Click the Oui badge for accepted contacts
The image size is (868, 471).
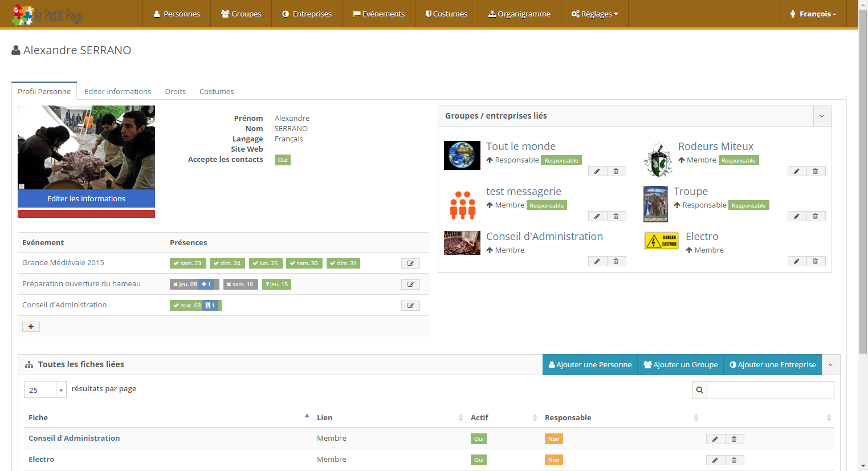pos(283,160)
